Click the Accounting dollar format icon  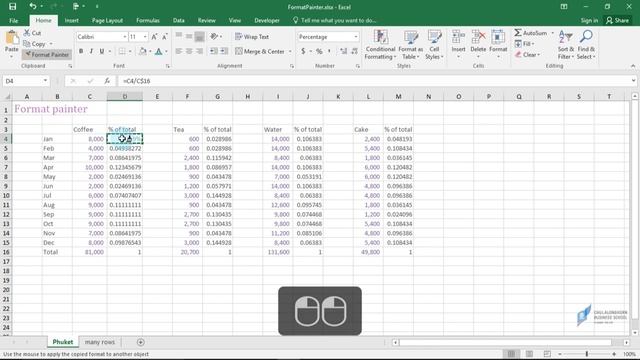tap(303, 51)
